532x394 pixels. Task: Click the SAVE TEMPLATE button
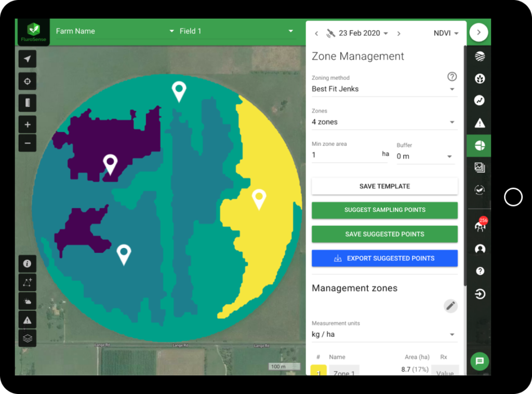coord(384,186)
